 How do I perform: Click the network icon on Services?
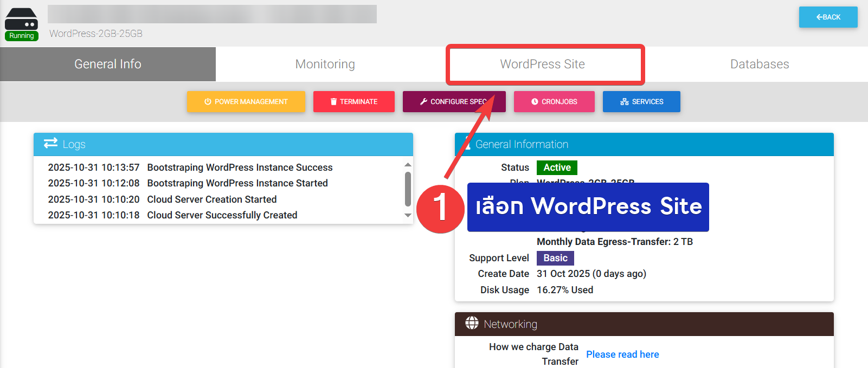[625, 102]
